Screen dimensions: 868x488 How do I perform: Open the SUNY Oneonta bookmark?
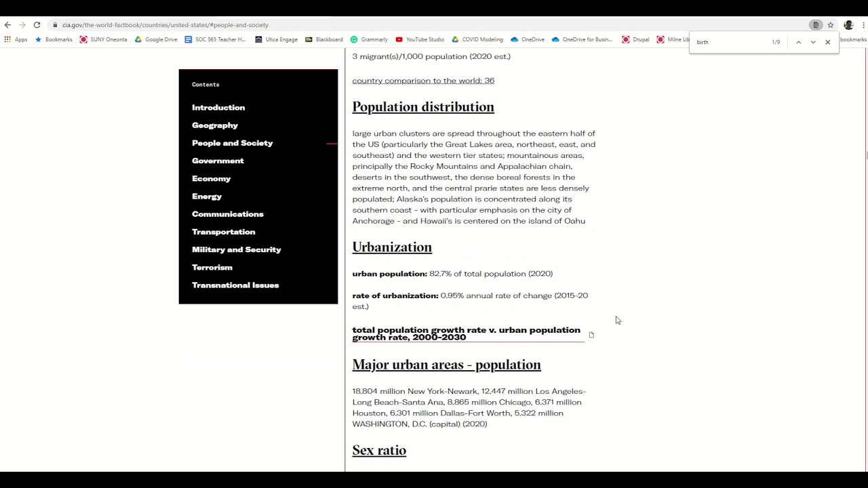[x=103, y=39]
